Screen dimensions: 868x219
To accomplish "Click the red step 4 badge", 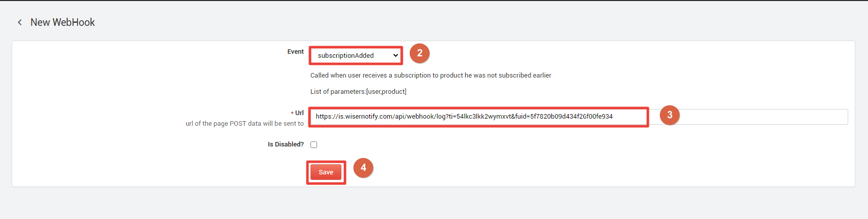I will pyautogui.click(x=363, y=168).
